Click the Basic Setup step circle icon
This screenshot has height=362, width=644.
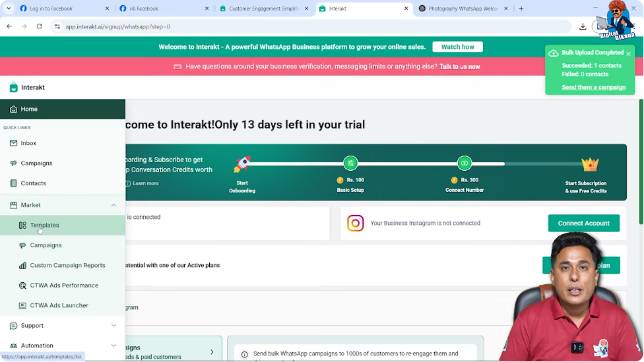click(x=350, y=163)
